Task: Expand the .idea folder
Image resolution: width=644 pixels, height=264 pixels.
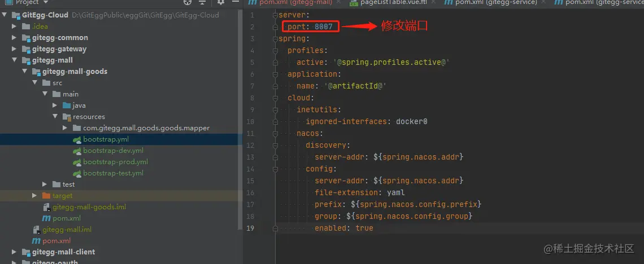Action: point(14,27)
